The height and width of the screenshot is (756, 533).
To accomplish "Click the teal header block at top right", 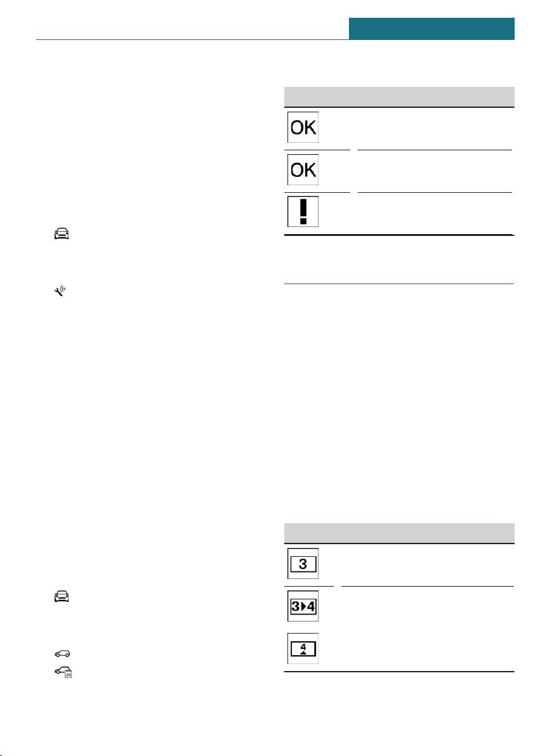I will point(431,29).
